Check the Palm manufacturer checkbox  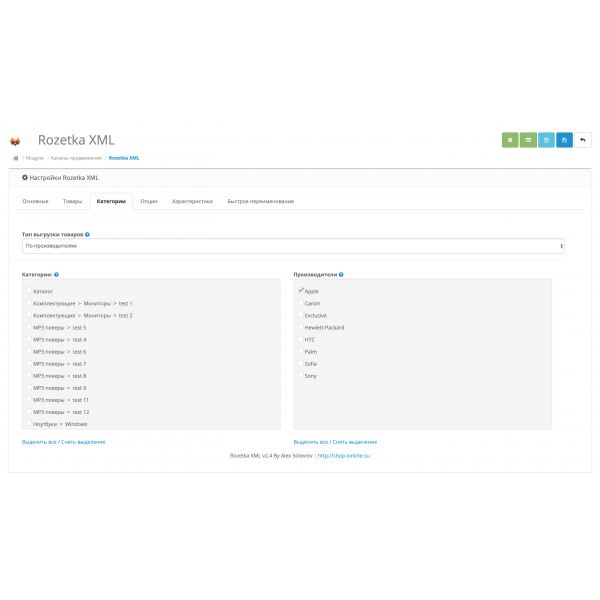point(301,351)
